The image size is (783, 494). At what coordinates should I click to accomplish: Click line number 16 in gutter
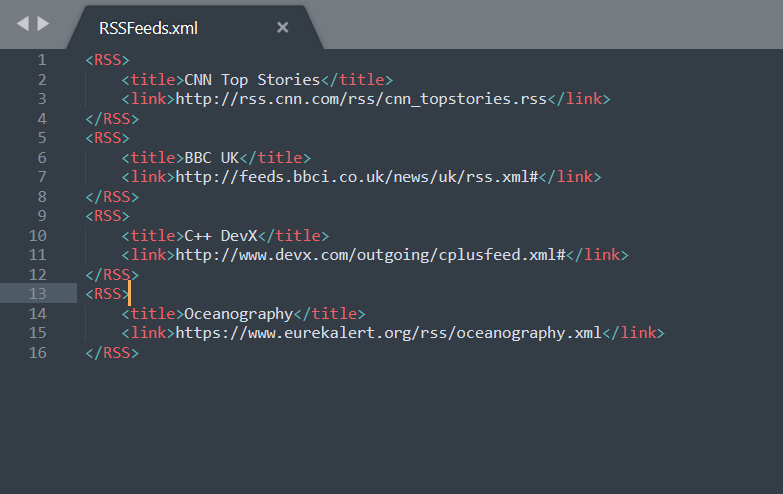(x=37, y=353)
